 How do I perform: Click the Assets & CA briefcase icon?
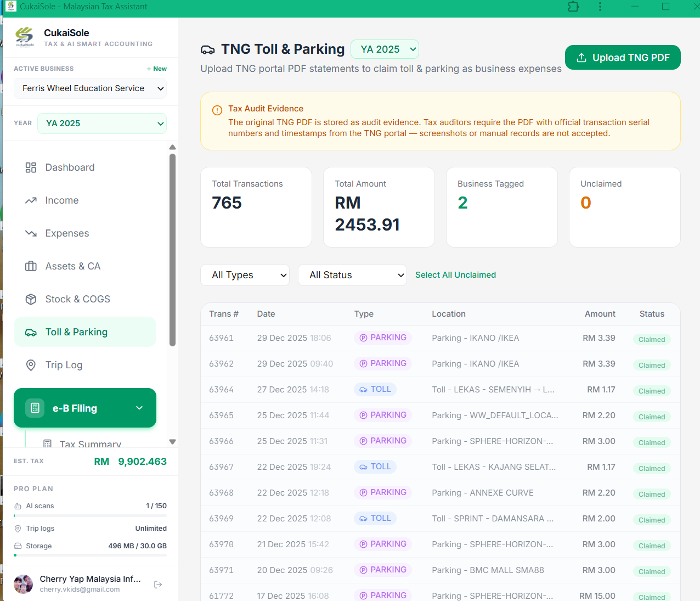(x=31, y=266)
